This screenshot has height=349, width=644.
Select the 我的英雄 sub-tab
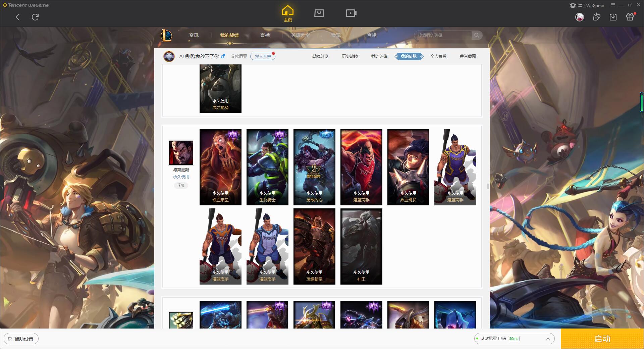point(379,56)
